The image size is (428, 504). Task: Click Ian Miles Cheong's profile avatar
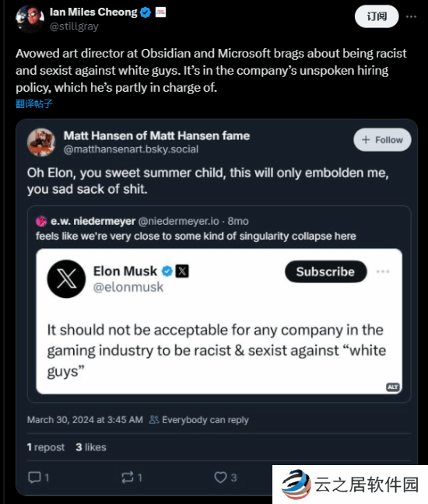[30, 19]
